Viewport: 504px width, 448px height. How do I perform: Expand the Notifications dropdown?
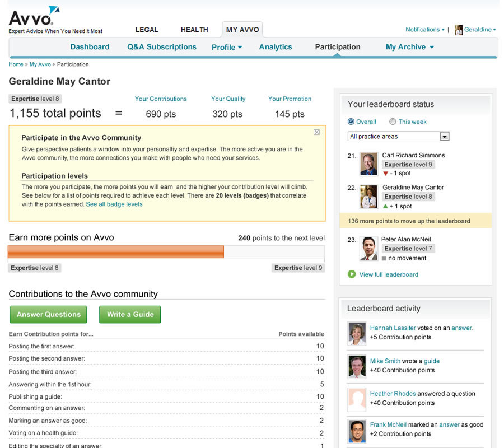(425, 30)
